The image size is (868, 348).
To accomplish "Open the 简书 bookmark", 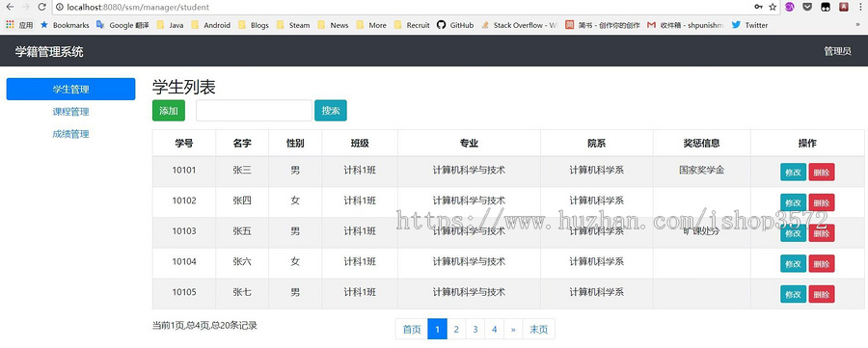I will tap(603, 25).
